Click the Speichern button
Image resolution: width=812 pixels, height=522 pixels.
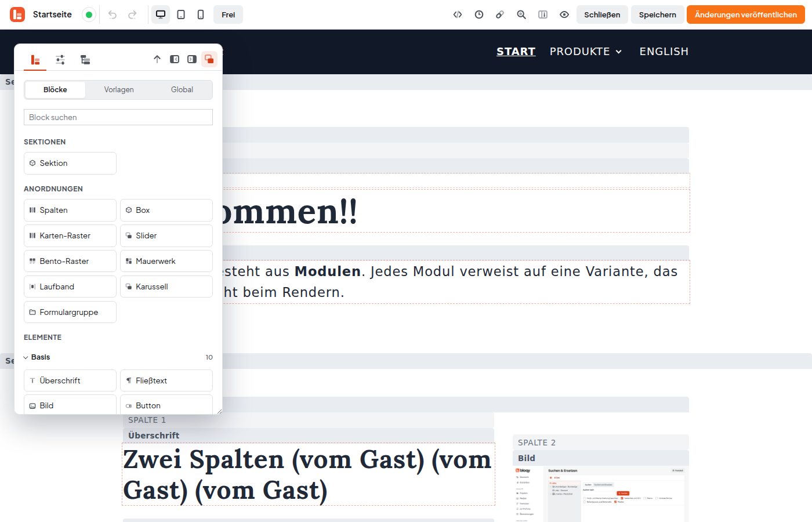[658, 14]
